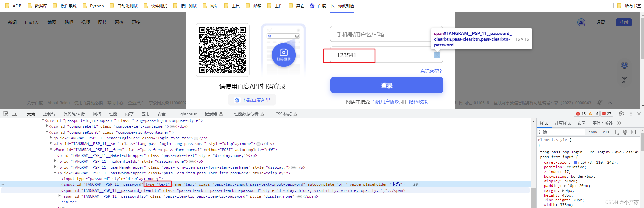Viewport: 644px width, 208px height.
Task: Click the 过滤 styles filter box
Action: (x=562, y=132)
